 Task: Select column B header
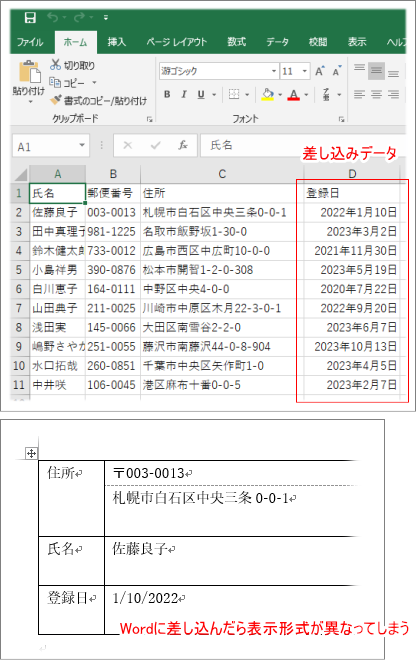tap(113, 174)
